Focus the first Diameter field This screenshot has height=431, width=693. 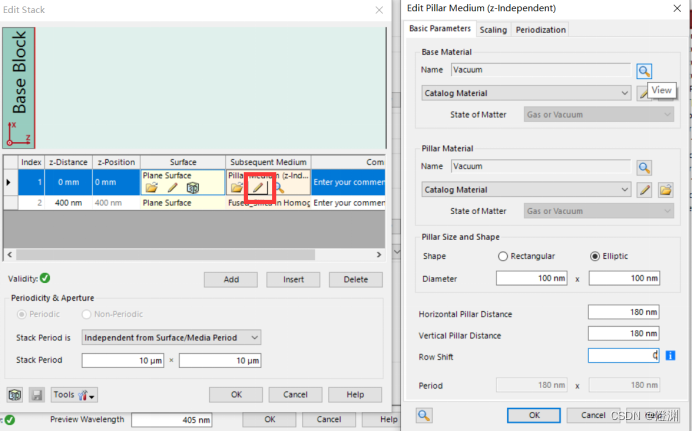click(x=532, y=278)
